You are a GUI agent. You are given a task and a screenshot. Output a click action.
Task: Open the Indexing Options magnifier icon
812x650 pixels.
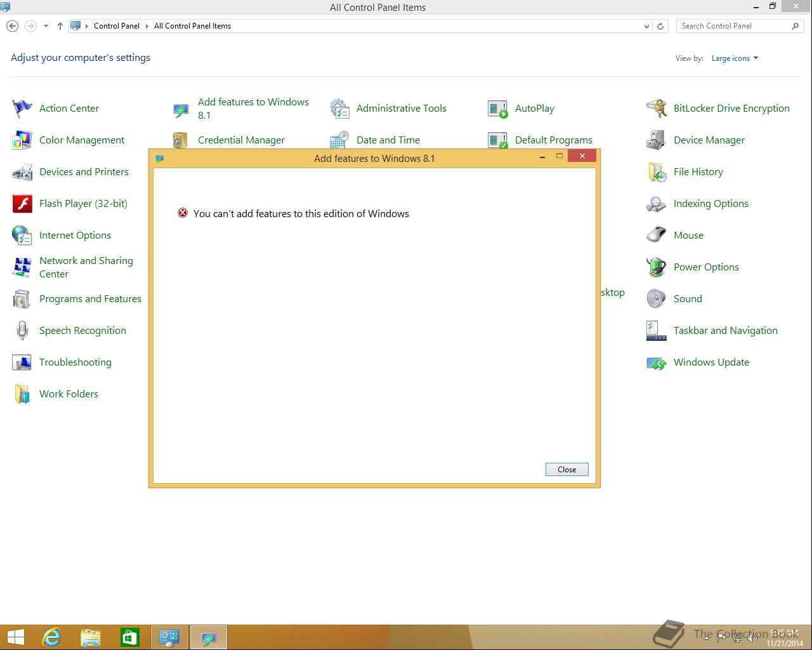point(657,204)
